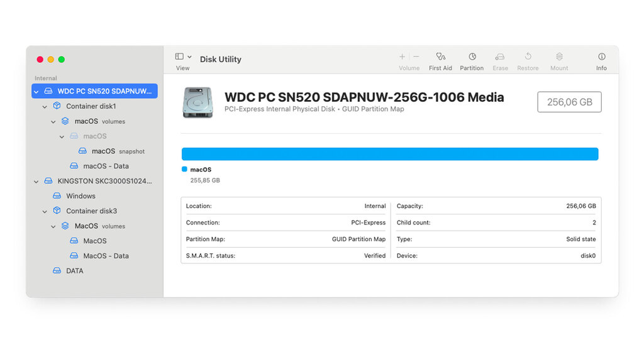Image resolution: width=644 pixels, height=362 pixels.
Task: Click the Partition Map GUID value
Action: [x=358, y=239]
